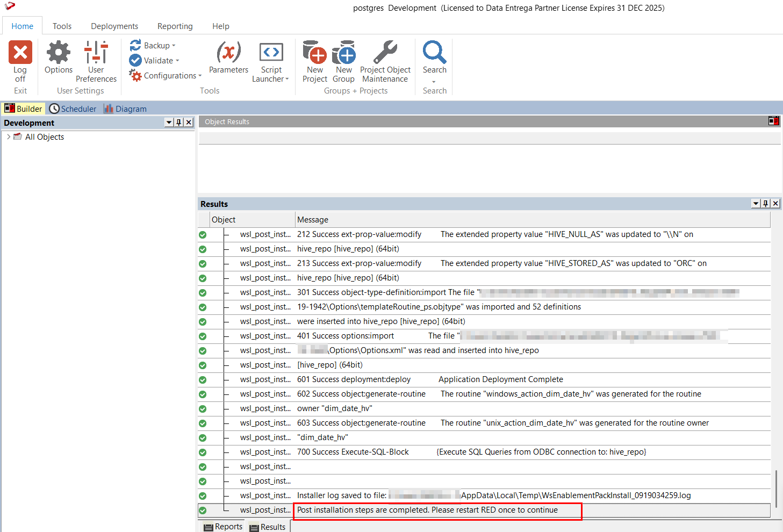Close the Development panel
783x532 pixels.
click(189, 123)
